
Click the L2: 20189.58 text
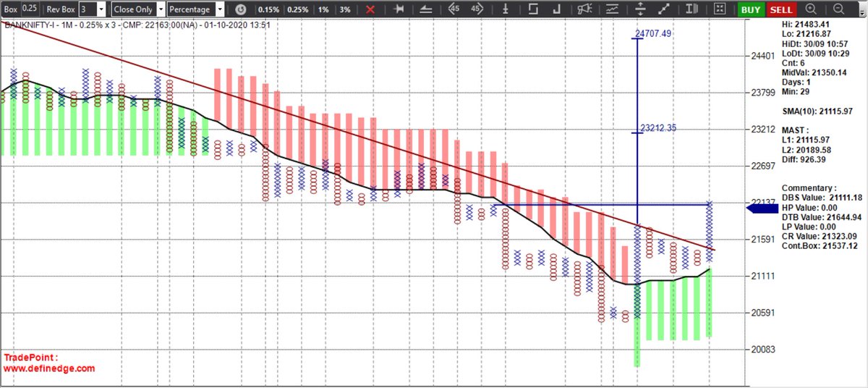807,149
